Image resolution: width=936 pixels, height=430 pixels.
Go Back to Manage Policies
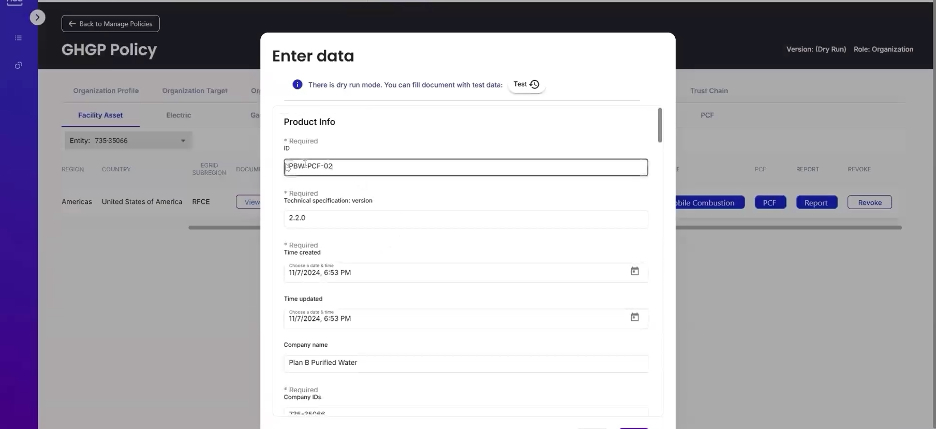click(110, 23)
